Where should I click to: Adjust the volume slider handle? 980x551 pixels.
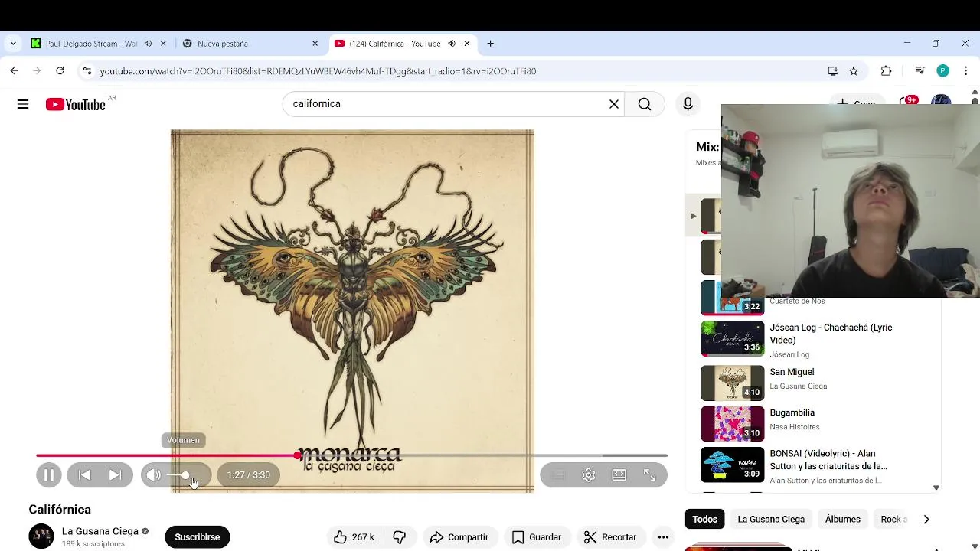(x=185, y=475)
